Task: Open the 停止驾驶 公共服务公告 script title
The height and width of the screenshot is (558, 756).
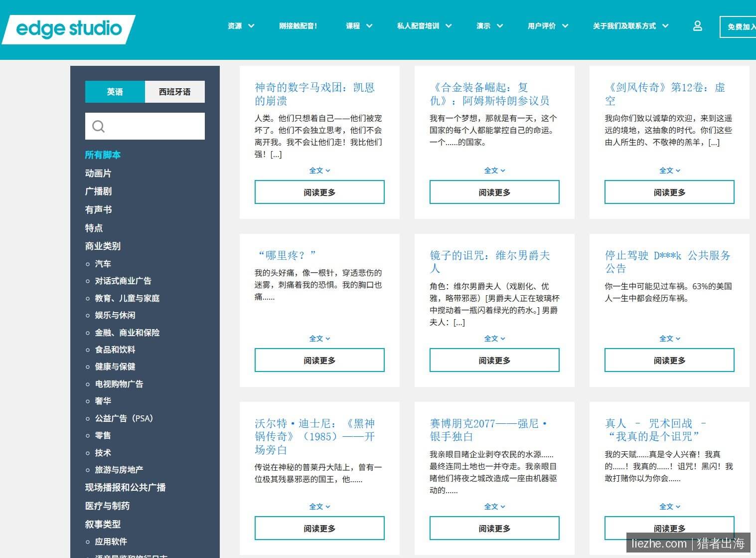Action: 668,262
